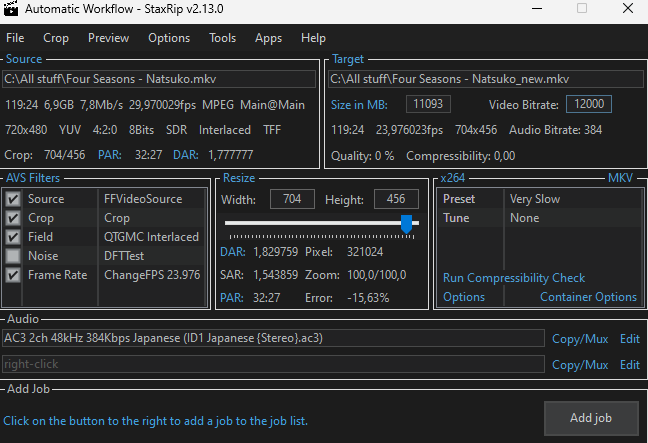Open the Preview menu
648x443 pixels.
tap(108, 38)
